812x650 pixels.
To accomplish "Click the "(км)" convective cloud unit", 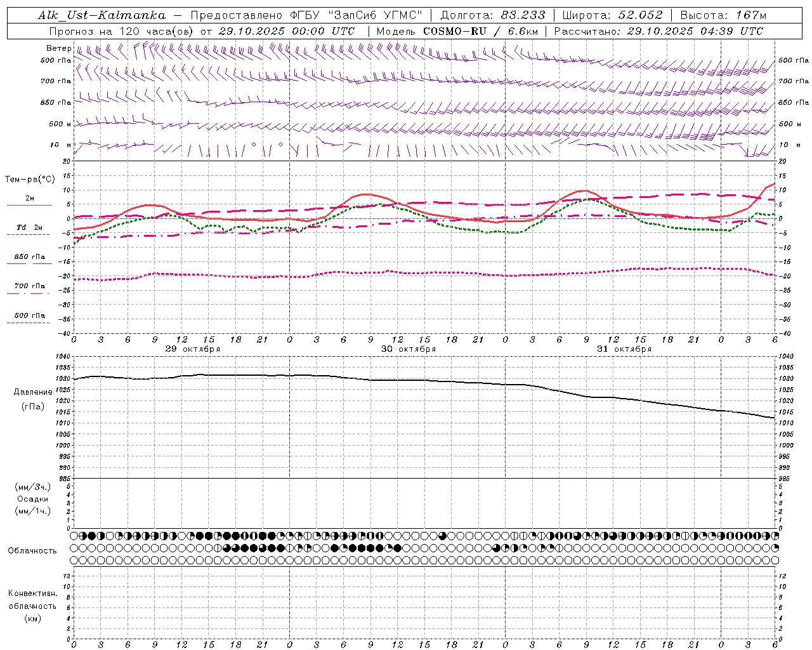I will 32,618.
